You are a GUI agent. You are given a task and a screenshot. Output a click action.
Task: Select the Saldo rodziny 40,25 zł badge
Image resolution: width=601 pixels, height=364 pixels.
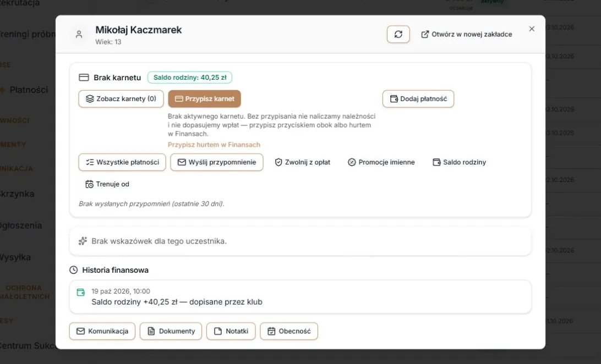tap(190, 78)
